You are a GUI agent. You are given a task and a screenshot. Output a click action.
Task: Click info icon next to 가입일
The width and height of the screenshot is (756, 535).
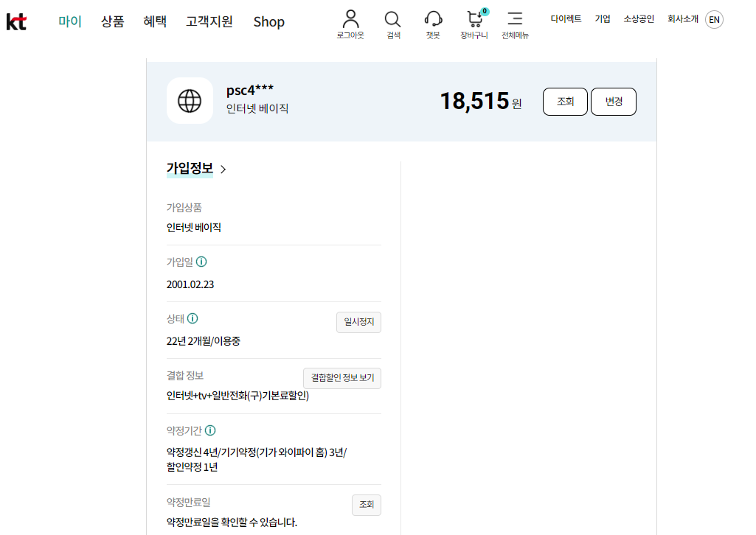click(x=201, y=262)
